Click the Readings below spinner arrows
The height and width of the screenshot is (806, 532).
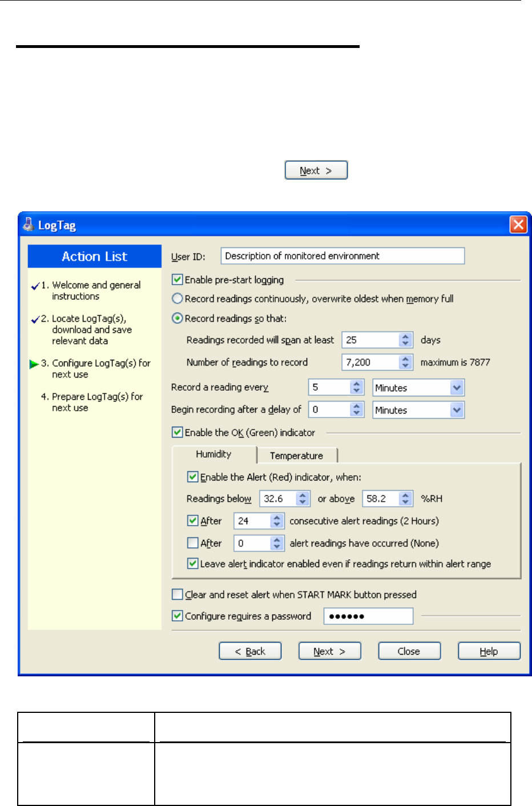(303, 499)
